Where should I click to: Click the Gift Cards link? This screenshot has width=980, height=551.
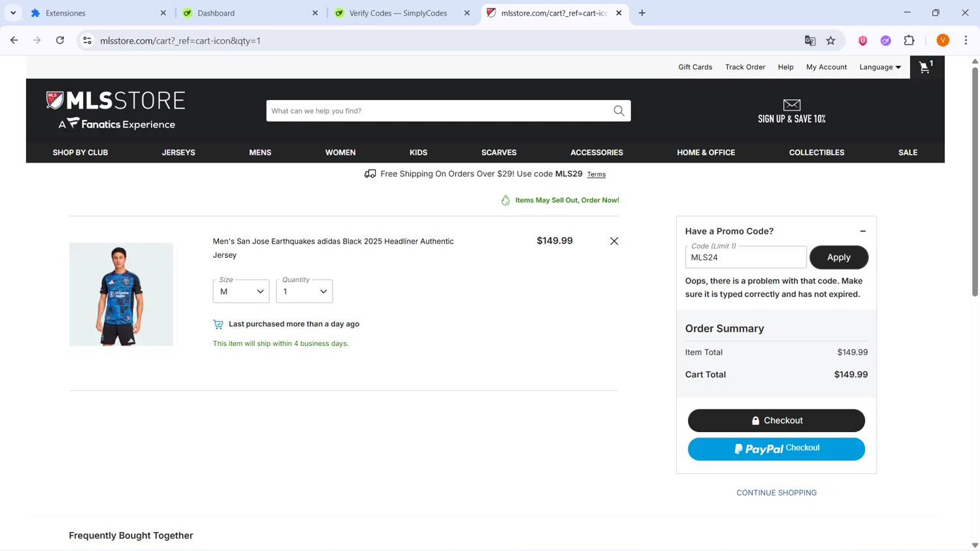click(695, 67)
